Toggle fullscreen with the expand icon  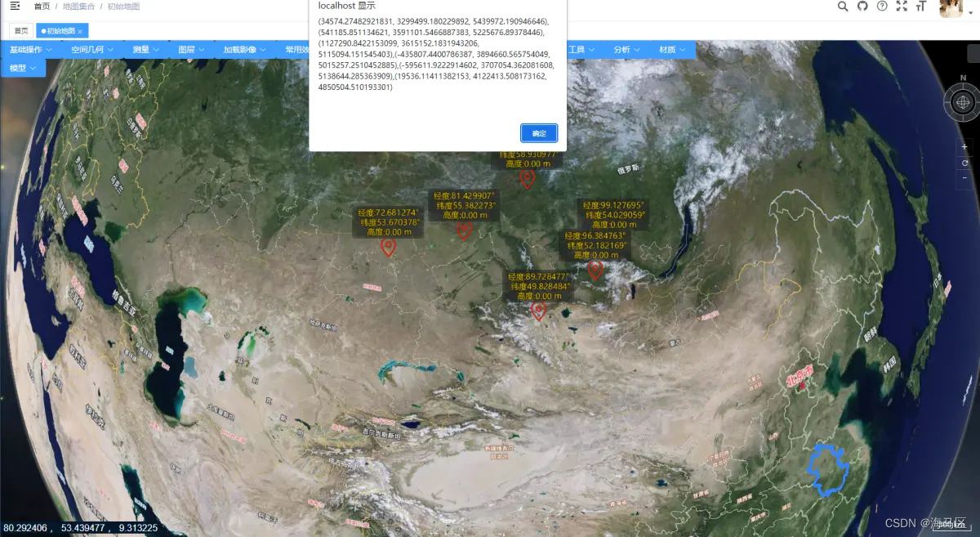[x=902, y=7]
